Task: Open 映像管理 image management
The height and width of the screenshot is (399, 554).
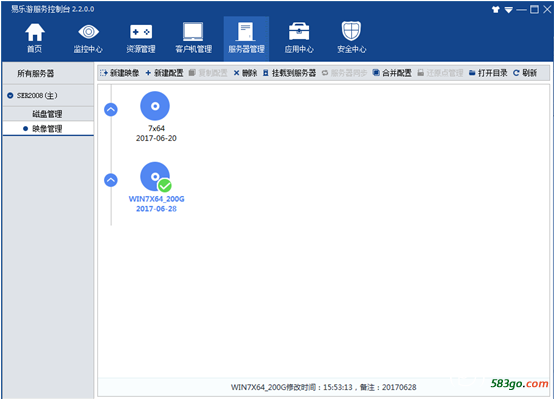Action: click(48, 129)
